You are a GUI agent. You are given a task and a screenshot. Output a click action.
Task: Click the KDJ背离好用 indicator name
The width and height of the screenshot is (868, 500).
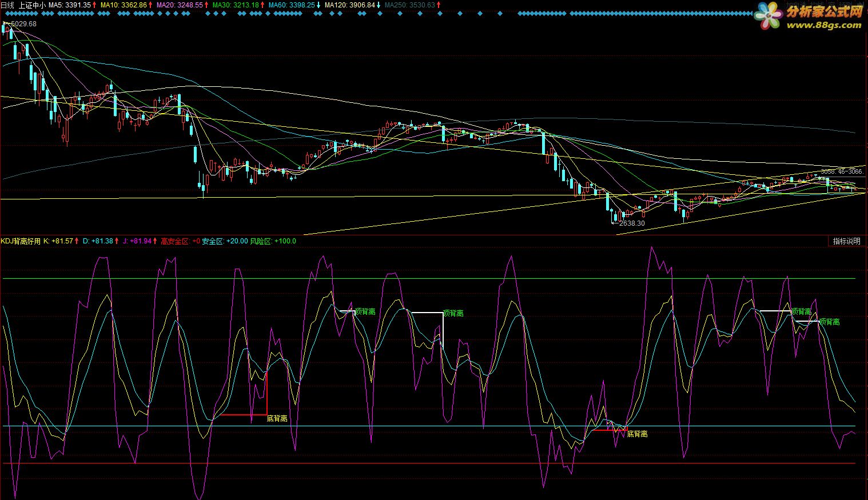21,241
